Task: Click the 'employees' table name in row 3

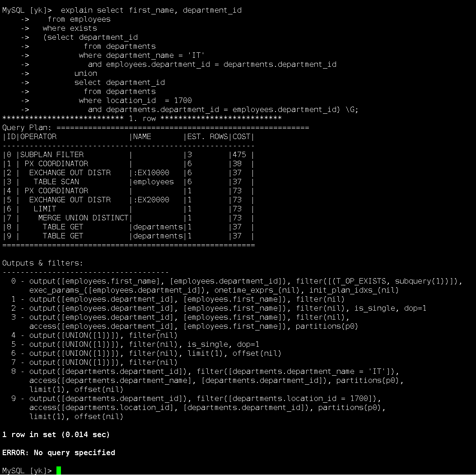Action: tap(153, 182)
